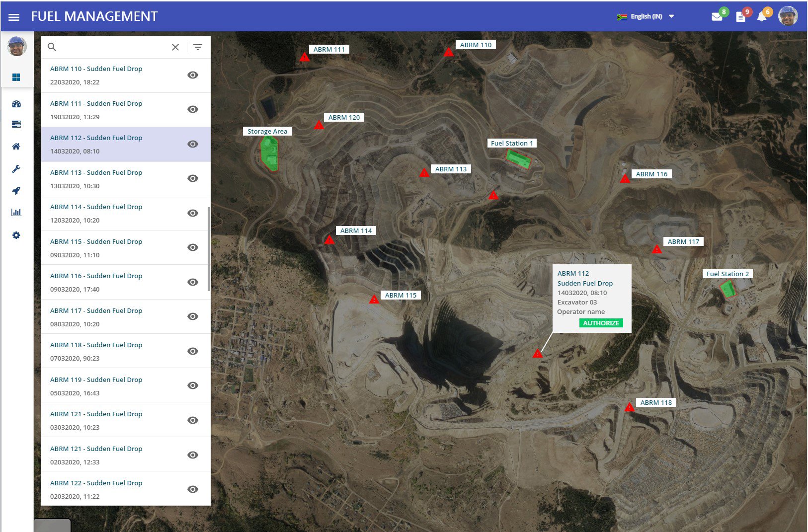Viewport: 808px width, 532px height.
Task: Click the ABRM 117 map label
Action: [x=683, y=241]
